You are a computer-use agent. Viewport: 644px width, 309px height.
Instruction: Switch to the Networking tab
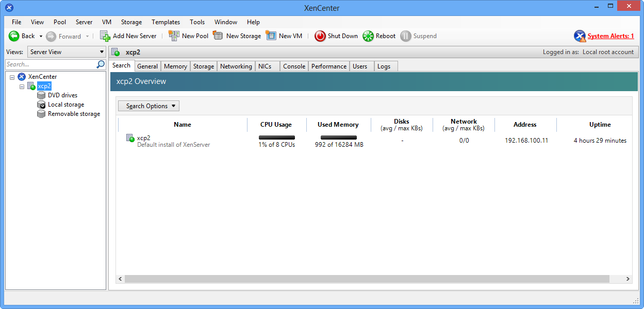coord(236,66)
